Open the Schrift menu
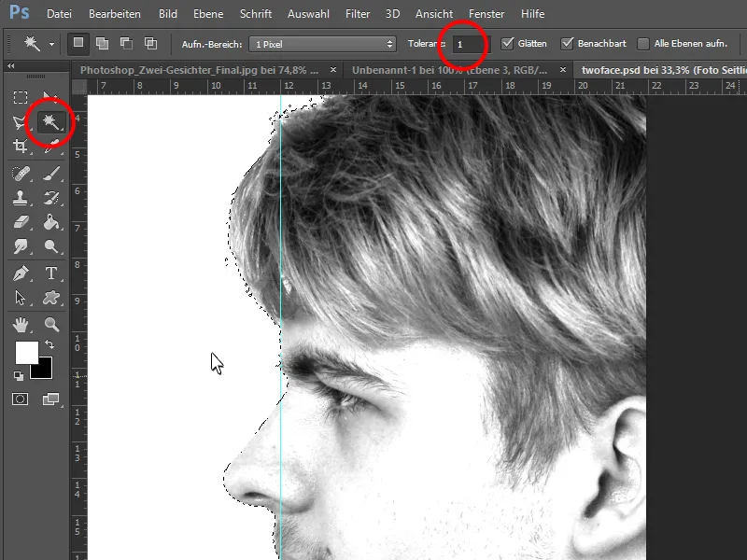The width and height of the screenshot is (747, 560). (256, 14)
